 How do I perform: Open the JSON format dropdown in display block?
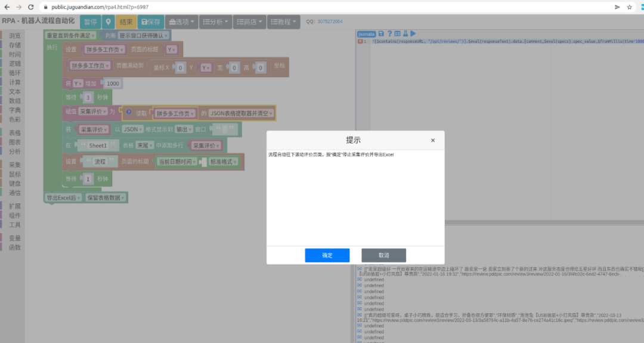[x=132, y=129]
